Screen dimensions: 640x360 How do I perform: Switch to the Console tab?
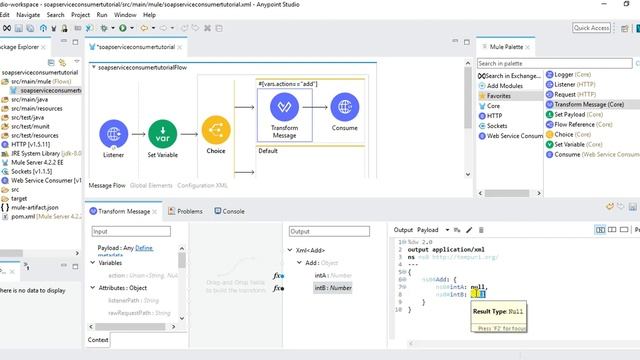(229, 211)
